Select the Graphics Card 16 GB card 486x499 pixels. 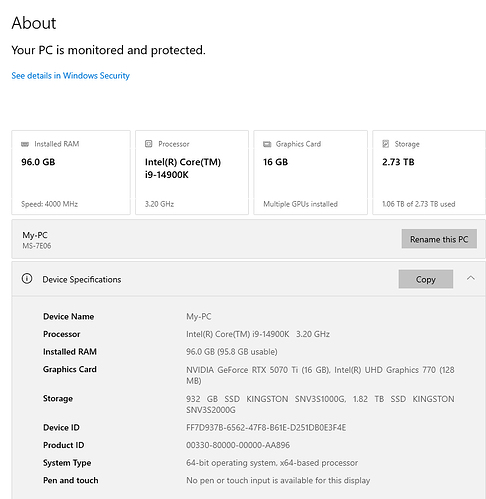coord(310,172)
